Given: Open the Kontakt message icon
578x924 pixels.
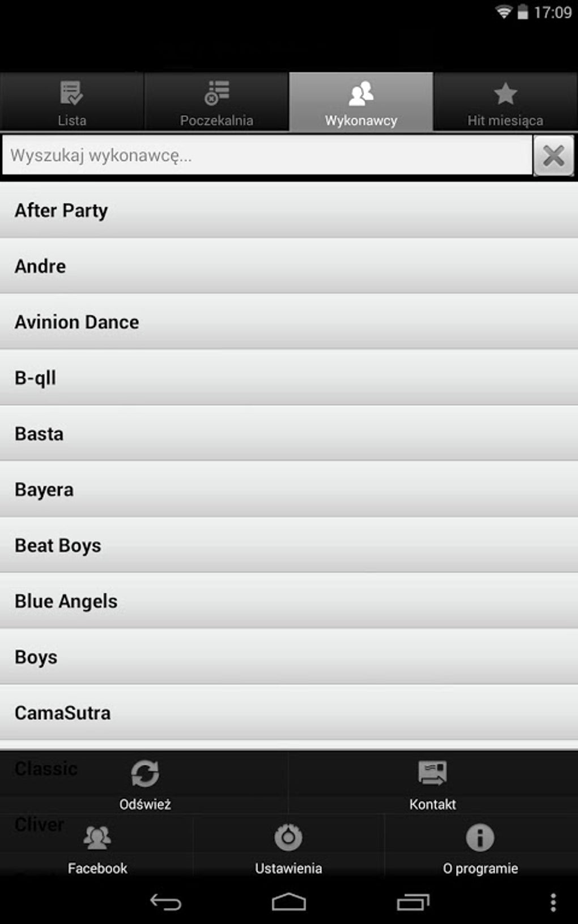Looking at the screenshot, I should 433,773.
